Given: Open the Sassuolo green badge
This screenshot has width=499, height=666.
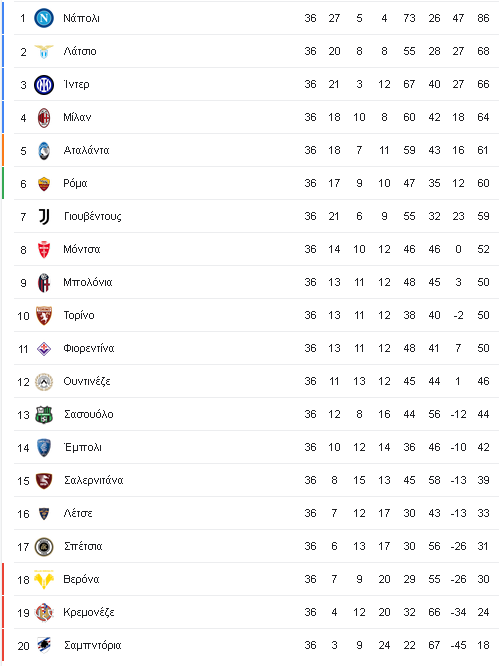Looking at the screenshot, I should pos(44,415).
